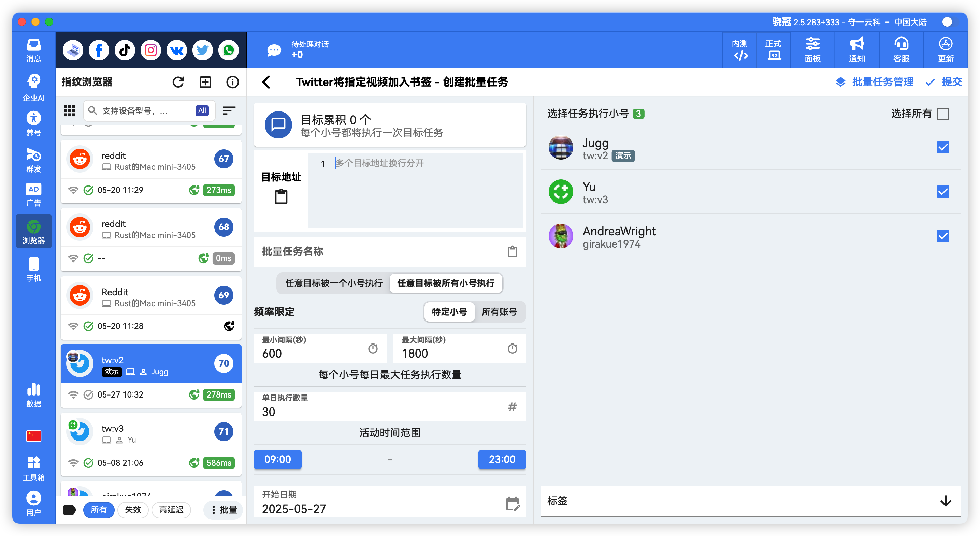Click the tag filter icon at bottom left

click(70, 510)
